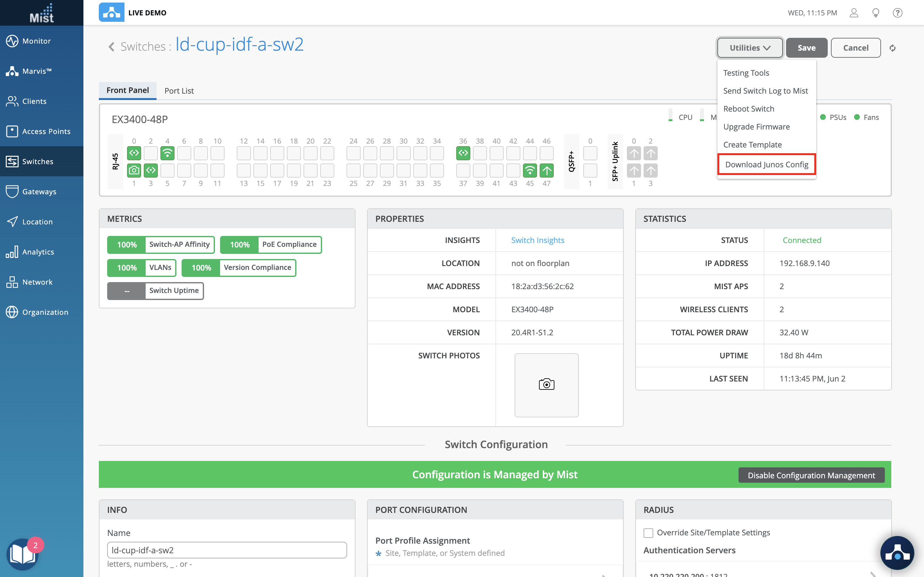This screenshot has height=577, width=924.
Task: Click the refresh icon next to Cancel
Action: 892,48
